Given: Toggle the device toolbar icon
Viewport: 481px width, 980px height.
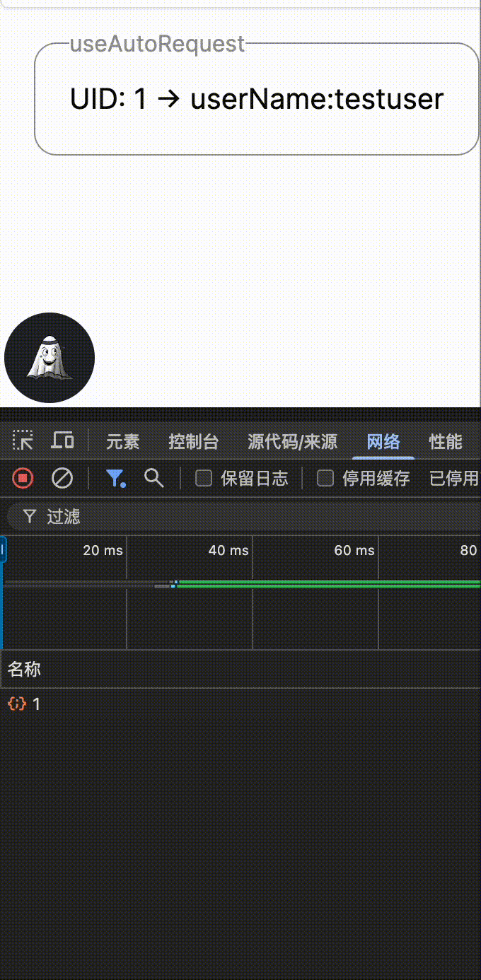Looking at the screenshot, I should [63, 441].
